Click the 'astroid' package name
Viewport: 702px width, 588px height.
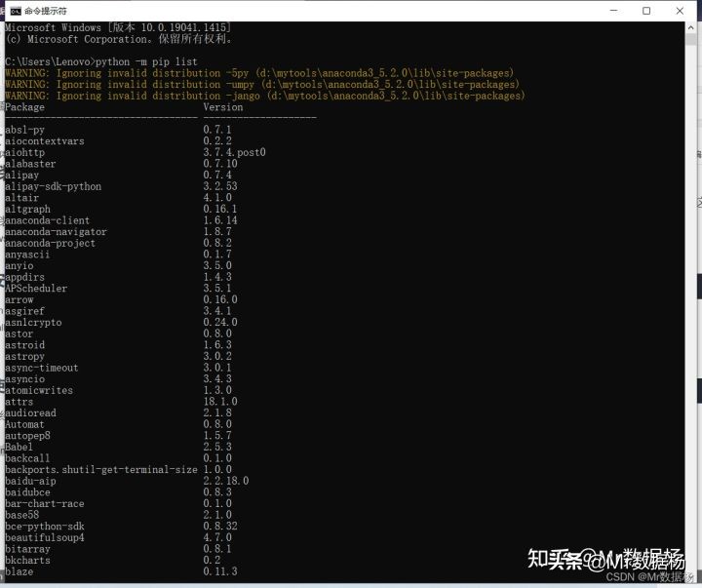[x=25, y=345]
